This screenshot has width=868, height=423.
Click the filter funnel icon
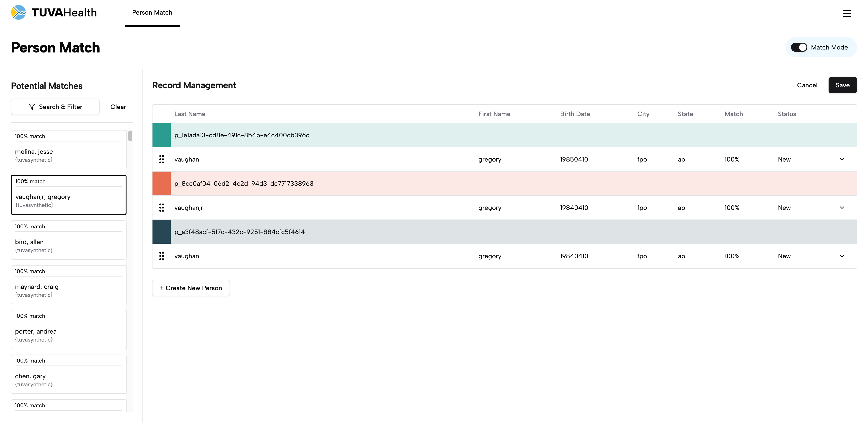click(x=32, y=107)
